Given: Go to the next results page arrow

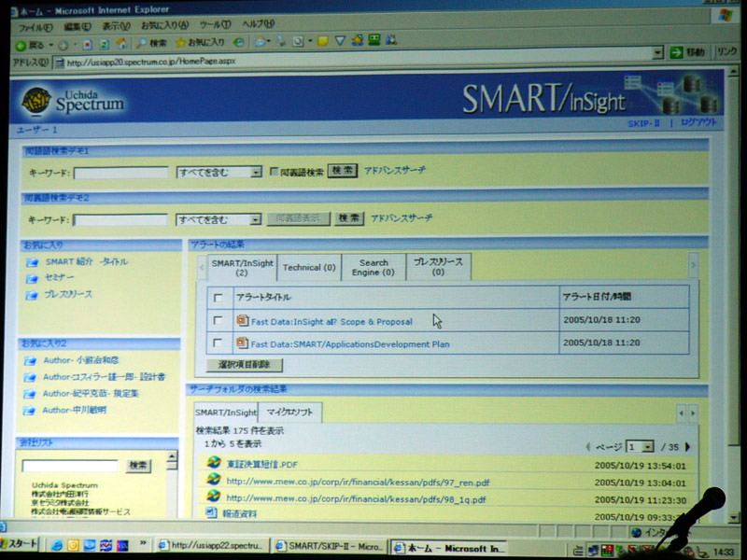Looking at the screenshot, I should 687,447.
